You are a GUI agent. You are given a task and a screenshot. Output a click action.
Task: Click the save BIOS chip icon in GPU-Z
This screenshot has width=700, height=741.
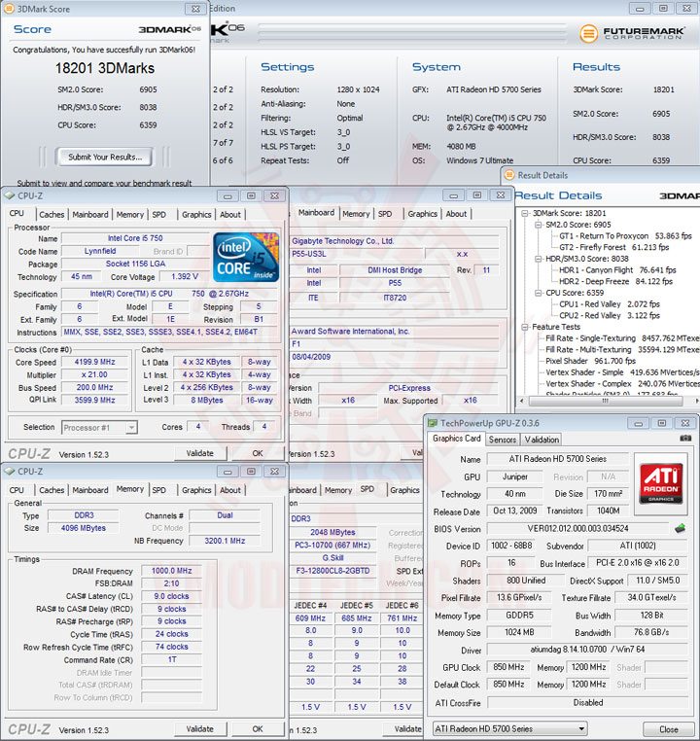(x=680, y=528)
